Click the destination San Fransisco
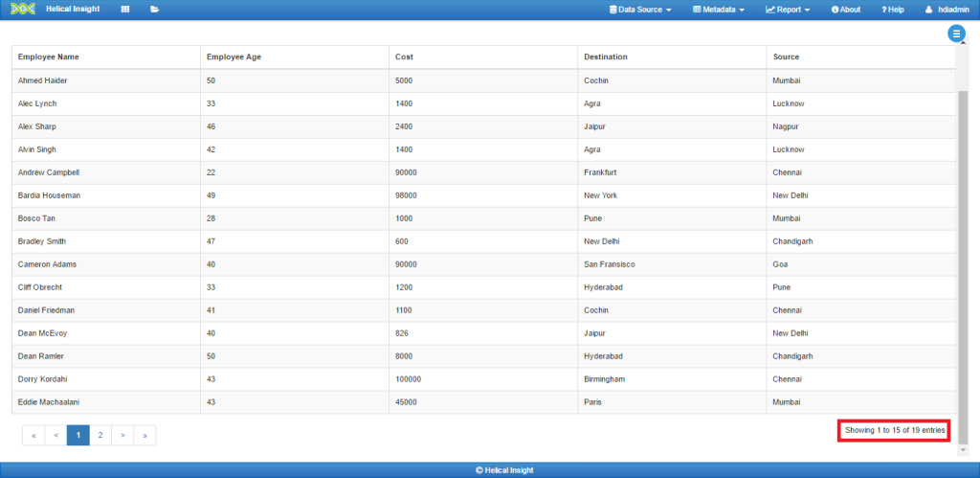 pyautogui.click(x=610, y=264)
